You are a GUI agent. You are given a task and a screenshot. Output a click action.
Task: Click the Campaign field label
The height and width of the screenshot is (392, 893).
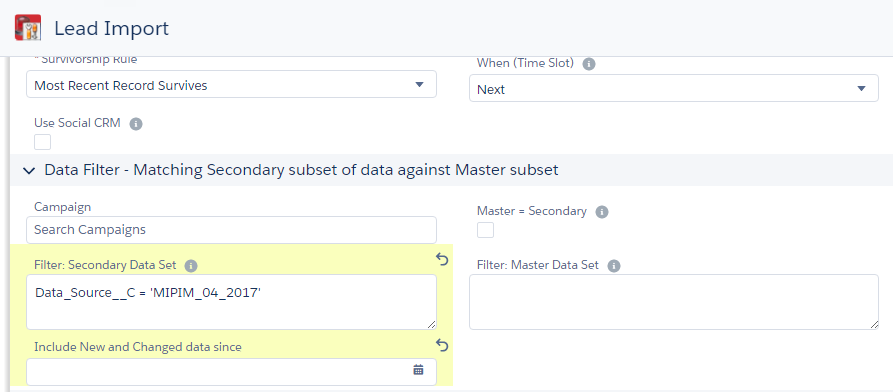pos(63,207)
